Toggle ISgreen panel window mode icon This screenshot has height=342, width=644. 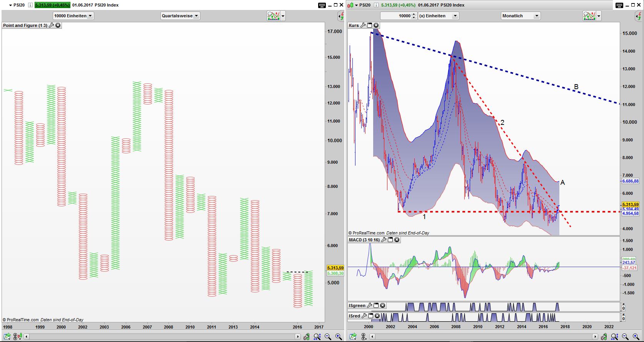pos(376,305)
